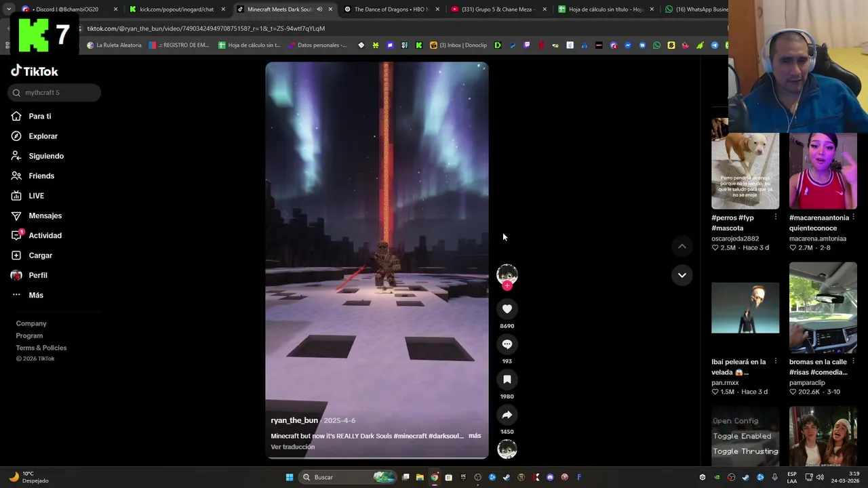This screenshot has height=488, width=868.
Task: Save video with the bookmark icon
Action: [507, 380]
